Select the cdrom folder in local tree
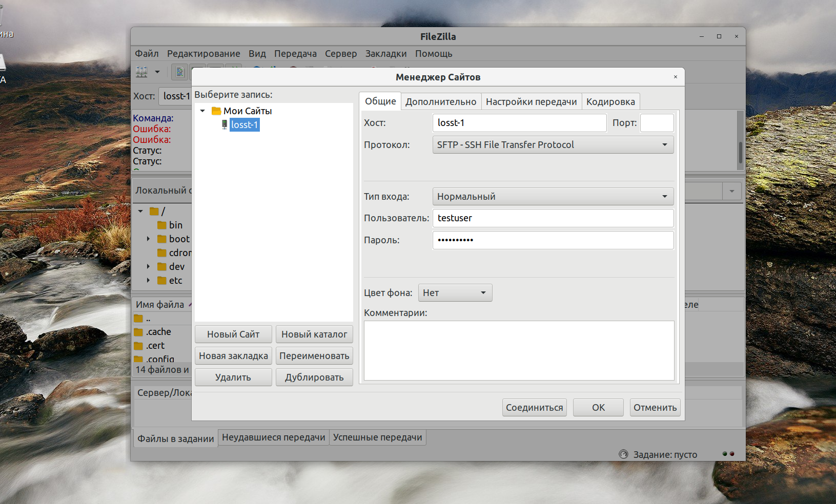The width and height of the screenshot is (836, 504). click(180, 253)
